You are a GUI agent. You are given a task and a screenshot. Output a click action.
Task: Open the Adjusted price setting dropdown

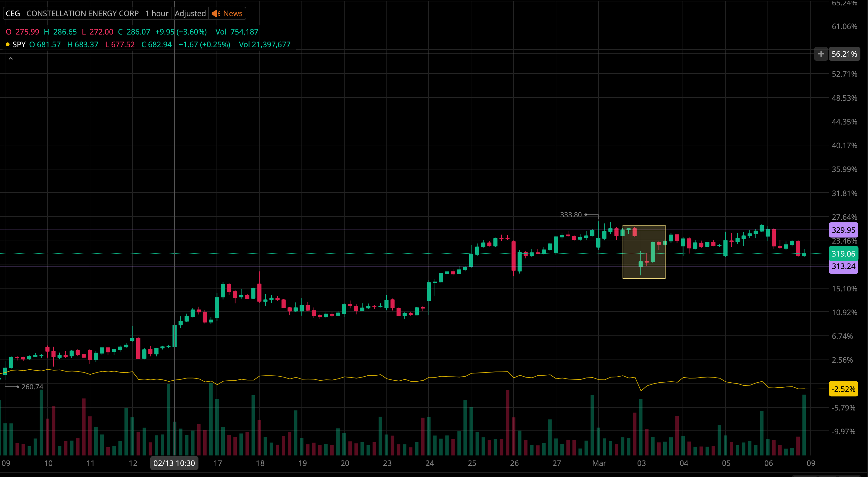pos(190,14)
